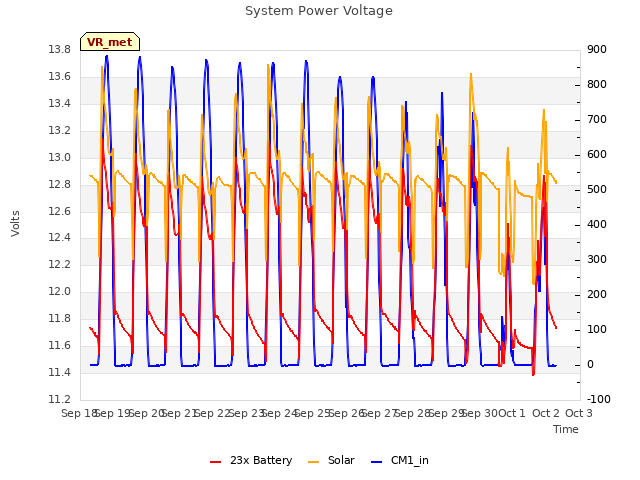Click the 11.2 left axis tick label

pyautogui.click(x=59, y=399)
